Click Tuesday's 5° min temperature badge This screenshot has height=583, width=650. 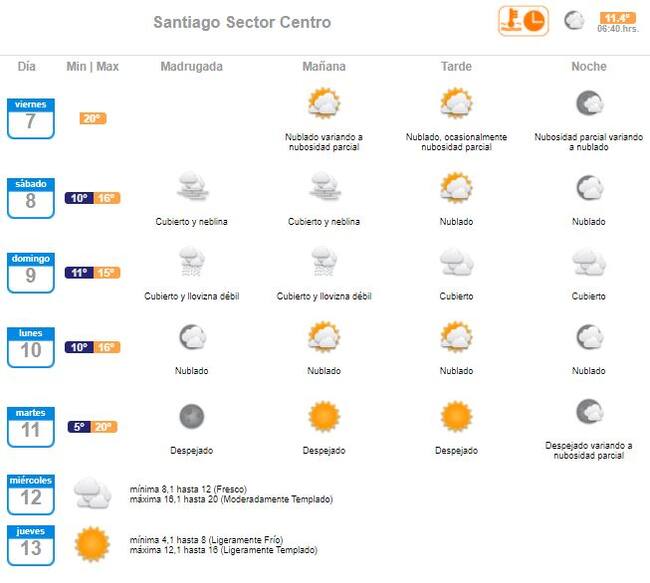79,427
